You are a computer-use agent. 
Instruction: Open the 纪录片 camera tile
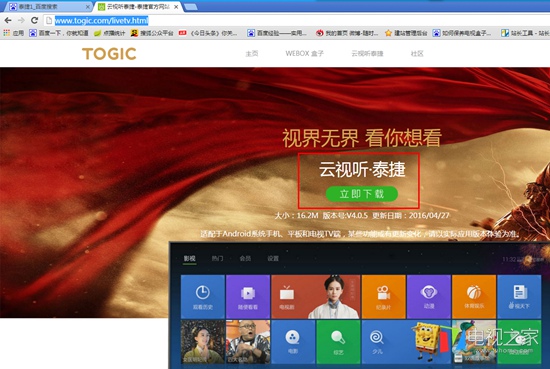coord(383,296)
